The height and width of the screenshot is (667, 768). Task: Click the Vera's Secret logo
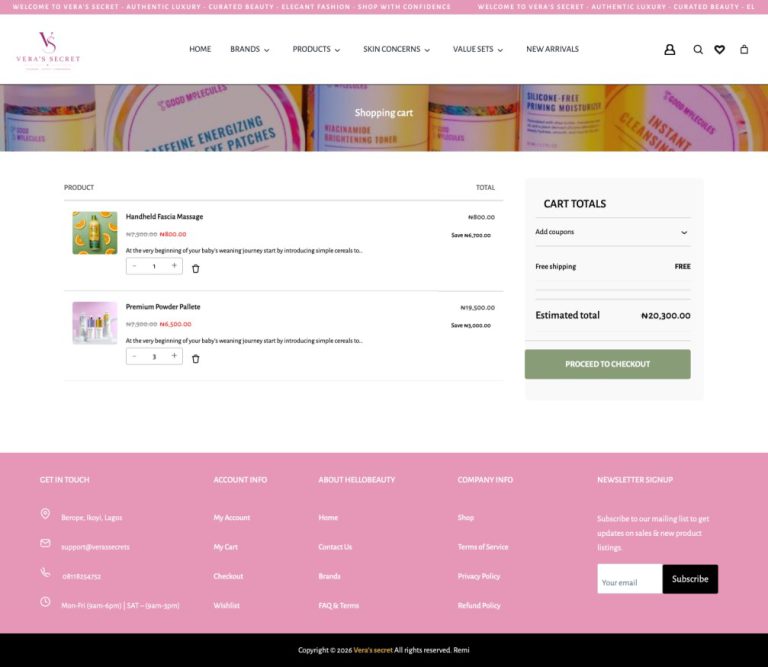tap(48, 50)
